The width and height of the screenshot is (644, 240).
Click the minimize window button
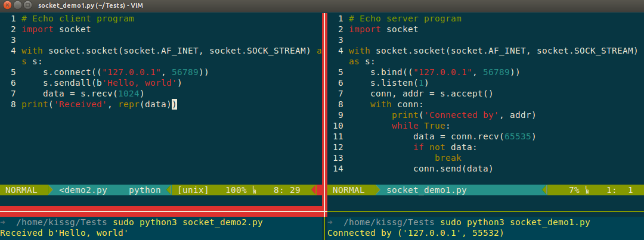pyautogui.click(x=17, y=5)
